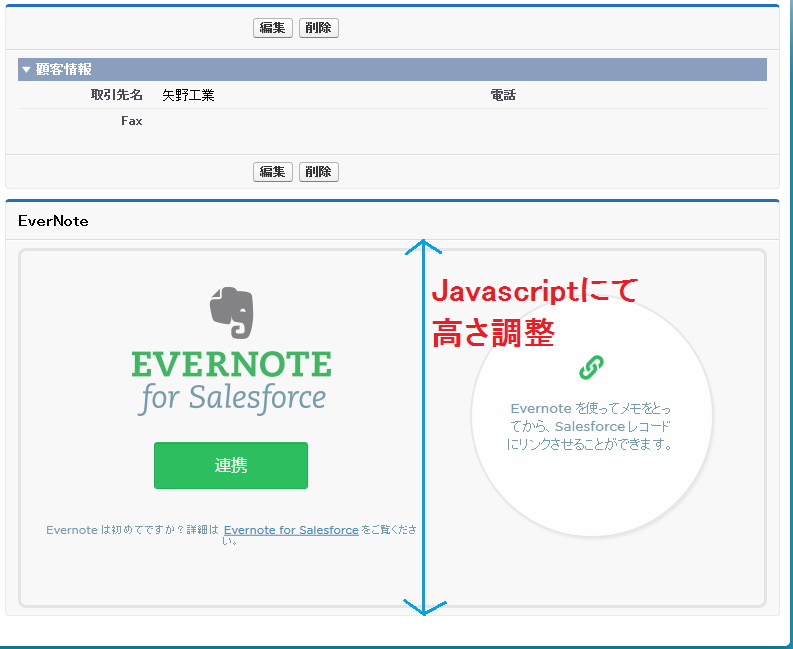
Task: Click the top 編集 (Edit) button
Action: click(273, 28)
